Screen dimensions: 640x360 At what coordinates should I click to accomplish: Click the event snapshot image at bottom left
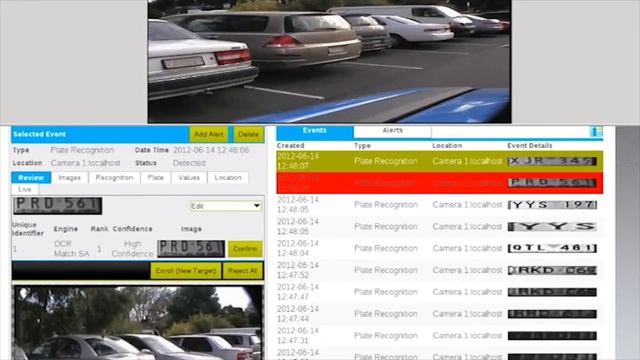coord(138,323)
